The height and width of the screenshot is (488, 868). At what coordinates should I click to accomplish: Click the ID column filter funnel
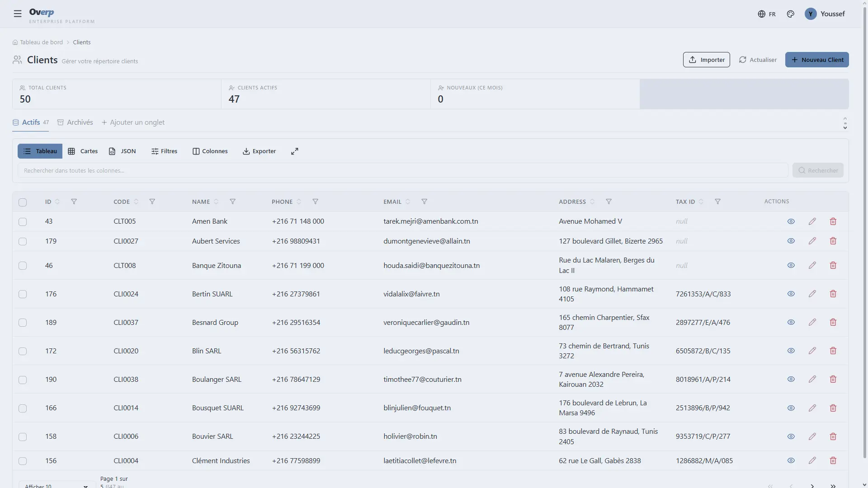pos(74,202)
